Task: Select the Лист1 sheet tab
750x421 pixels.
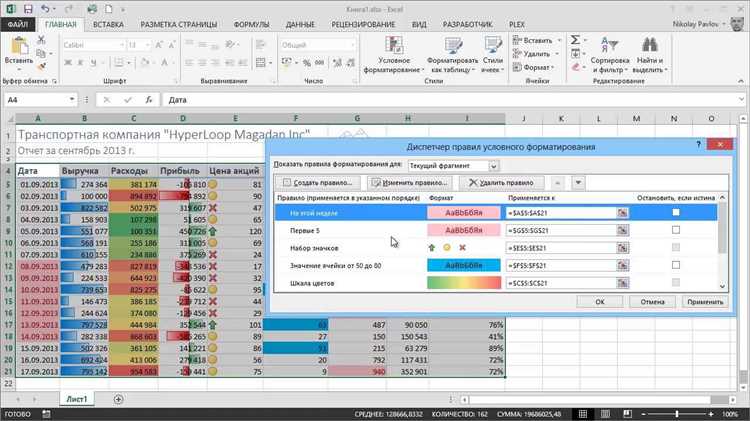Action: [x=77, y=399]
